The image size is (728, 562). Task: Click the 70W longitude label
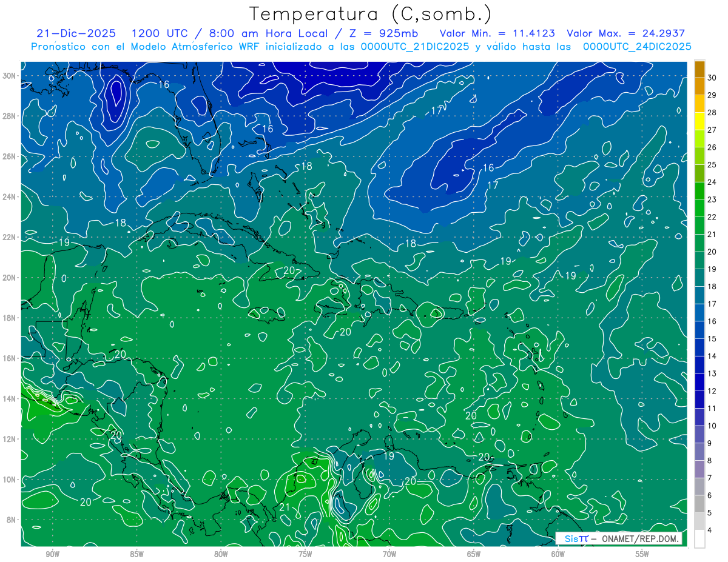coord(389,554)
